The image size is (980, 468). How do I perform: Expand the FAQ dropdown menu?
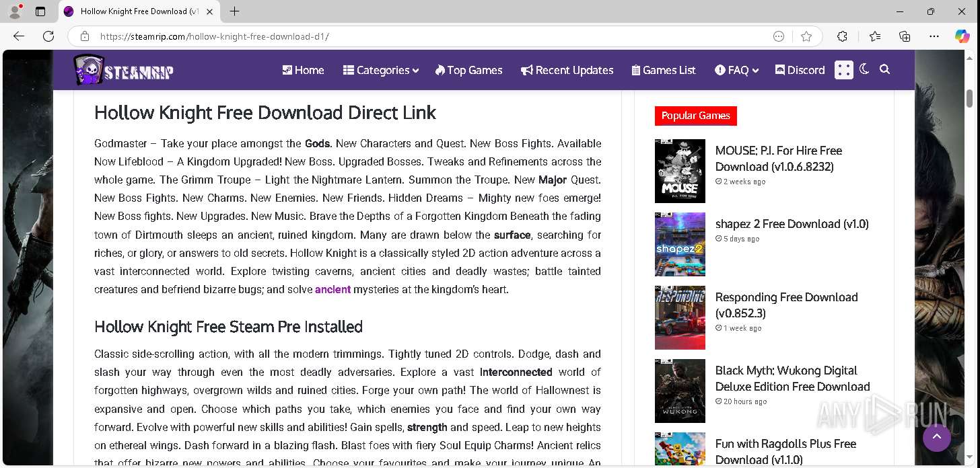point(736,70)
